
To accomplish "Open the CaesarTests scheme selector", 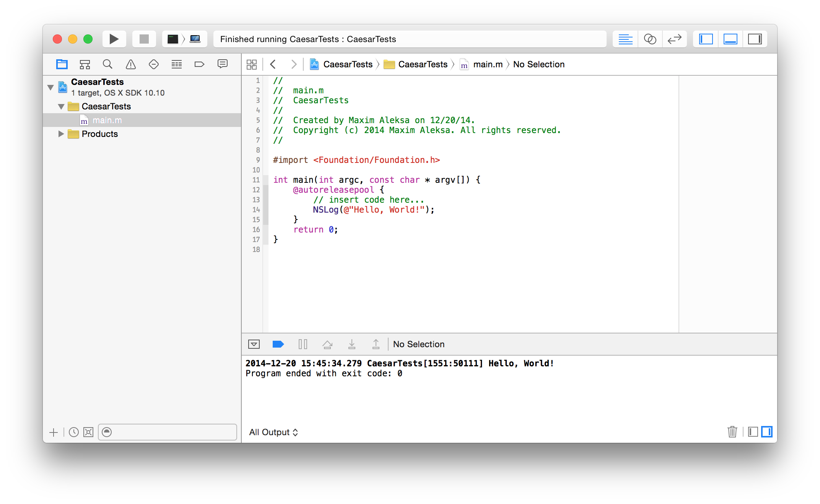I will [173, 39].
